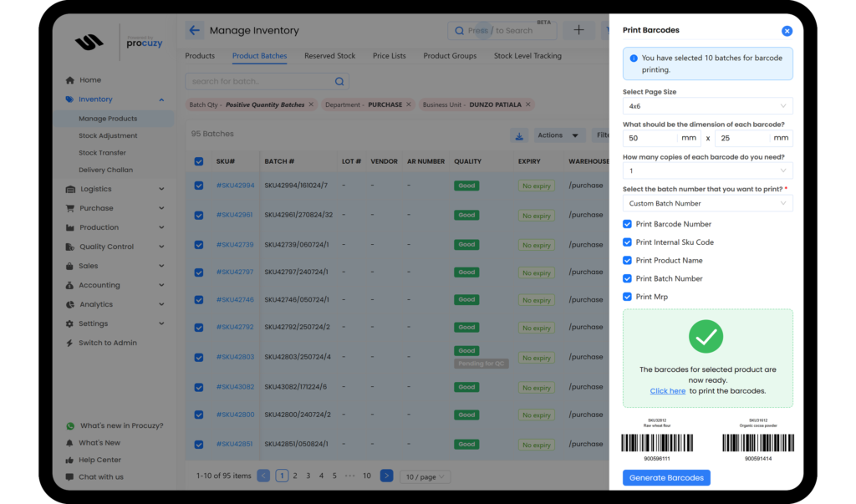Switch to the Reserved Stock tab
The height and width of the screenshot is (504, 856).
329,56
